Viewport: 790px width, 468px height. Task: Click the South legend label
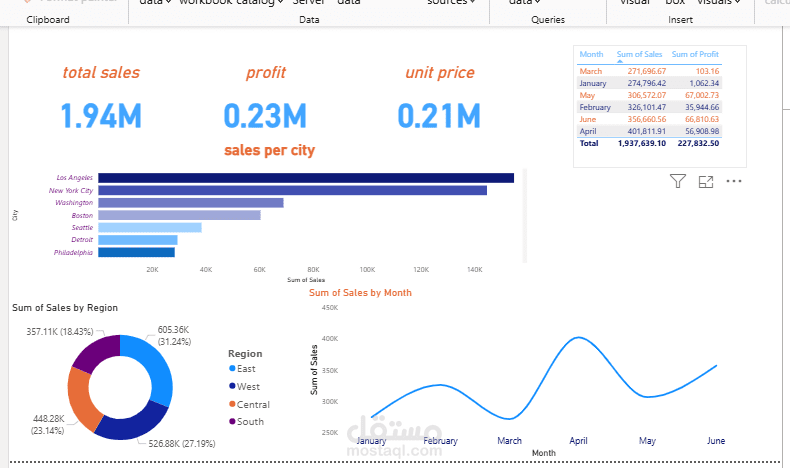click(250, 422)
